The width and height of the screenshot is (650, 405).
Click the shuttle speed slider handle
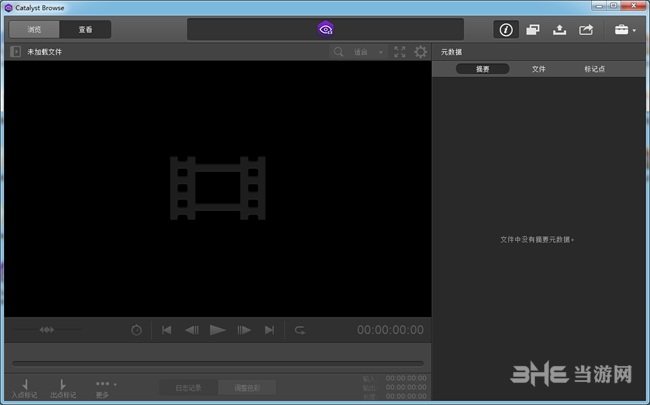[47, 330]
